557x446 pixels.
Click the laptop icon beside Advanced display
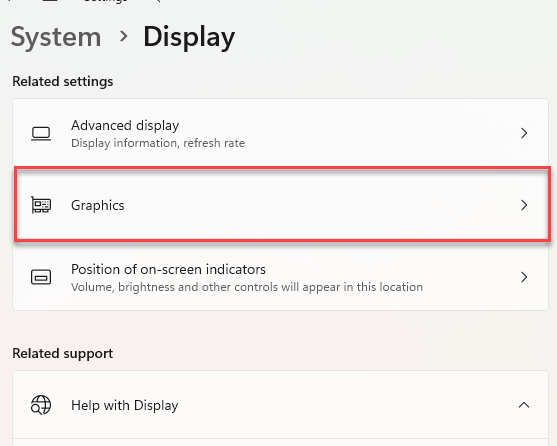41,134
